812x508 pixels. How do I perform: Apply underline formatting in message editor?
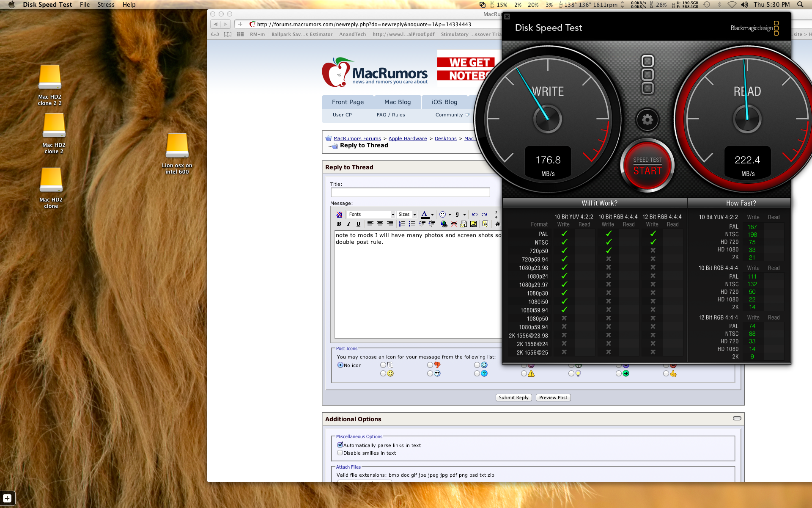(x=358, y=224)
